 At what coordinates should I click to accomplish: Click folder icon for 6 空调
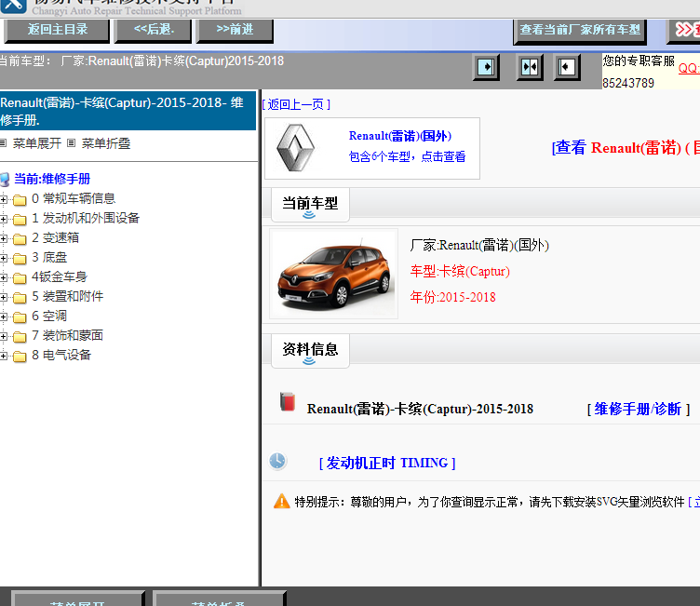coord(20,317)
